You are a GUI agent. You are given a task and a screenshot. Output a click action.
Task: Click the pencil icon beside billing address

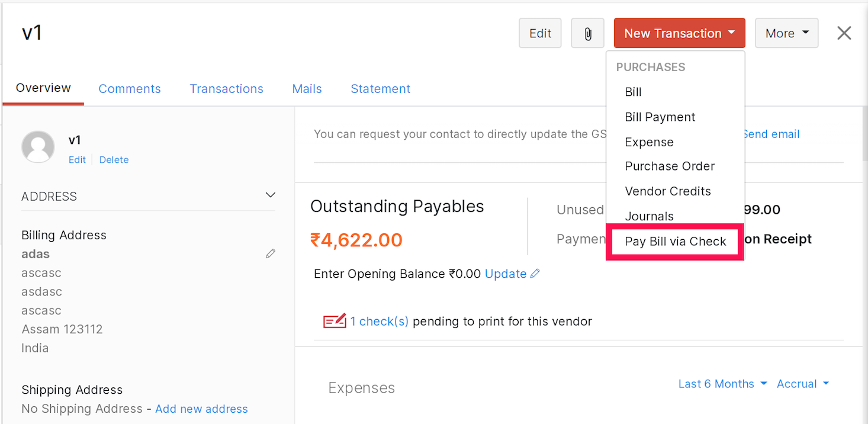[x=271, y=254]
